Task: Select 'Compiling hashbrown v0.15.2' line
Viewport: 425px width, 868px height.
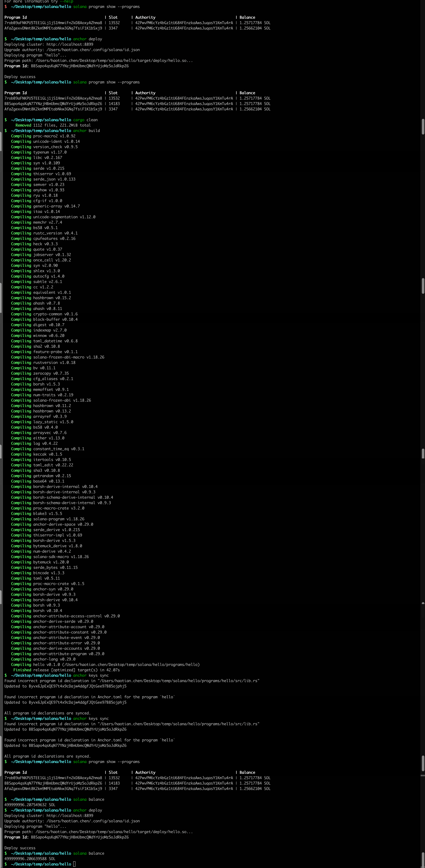Action: (x=41, y=298)
